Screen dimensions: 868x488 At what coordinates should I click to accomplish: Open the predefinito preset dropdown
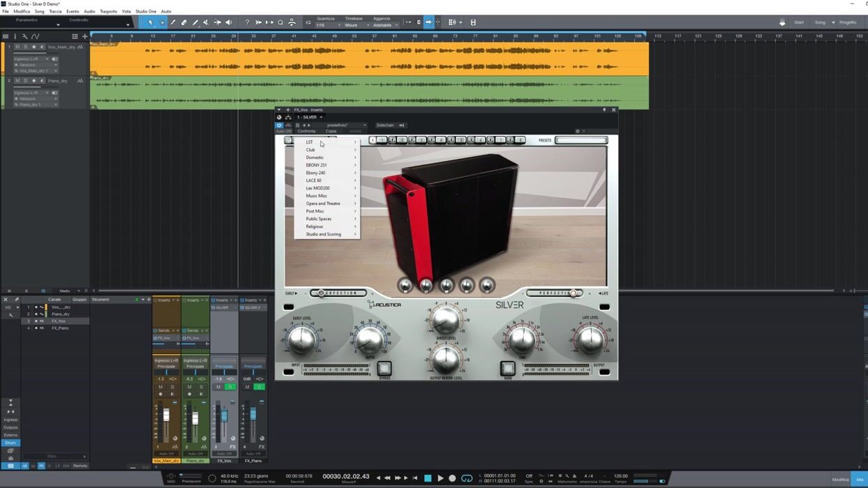pyautogui.click(x=345, y=125)
